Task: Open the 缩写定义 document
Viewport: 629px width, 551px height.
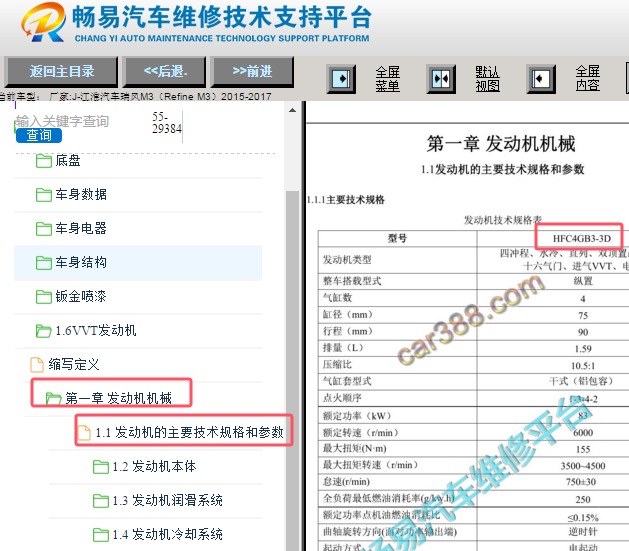Action: (74, 365)
